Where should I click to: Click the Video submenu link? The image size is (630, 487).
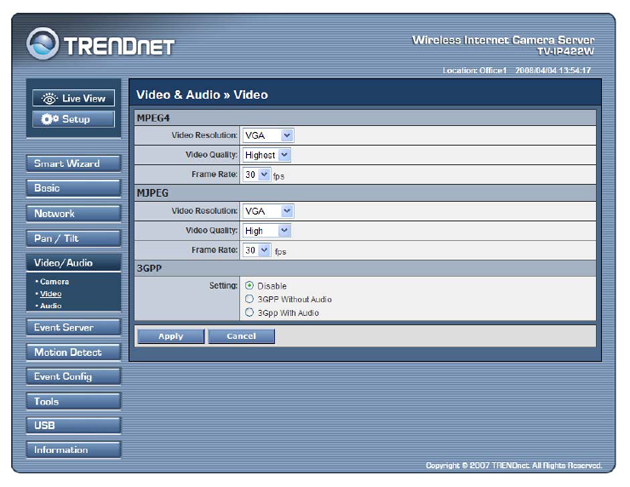coord(51,294)
